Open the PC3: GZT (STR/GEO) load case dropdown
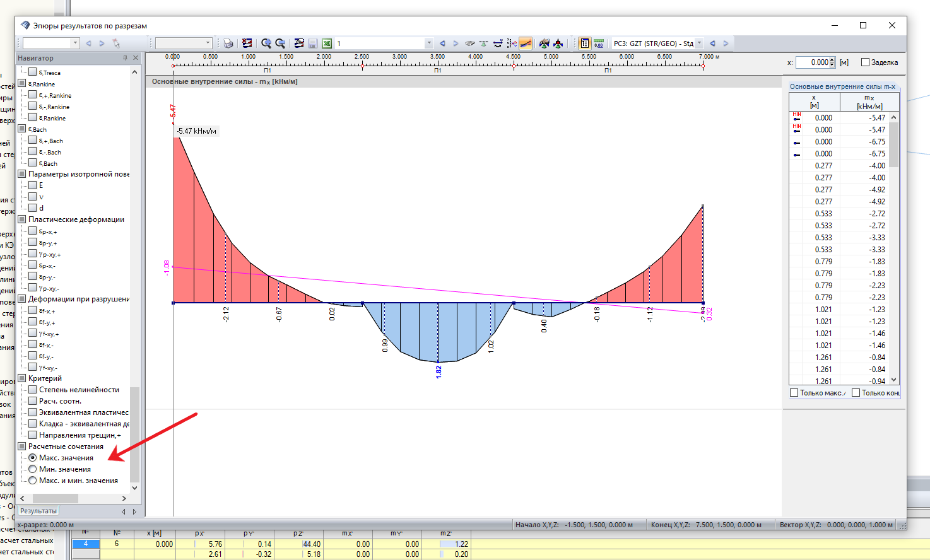This screenshot has width=930, height=560. (699, 44)
